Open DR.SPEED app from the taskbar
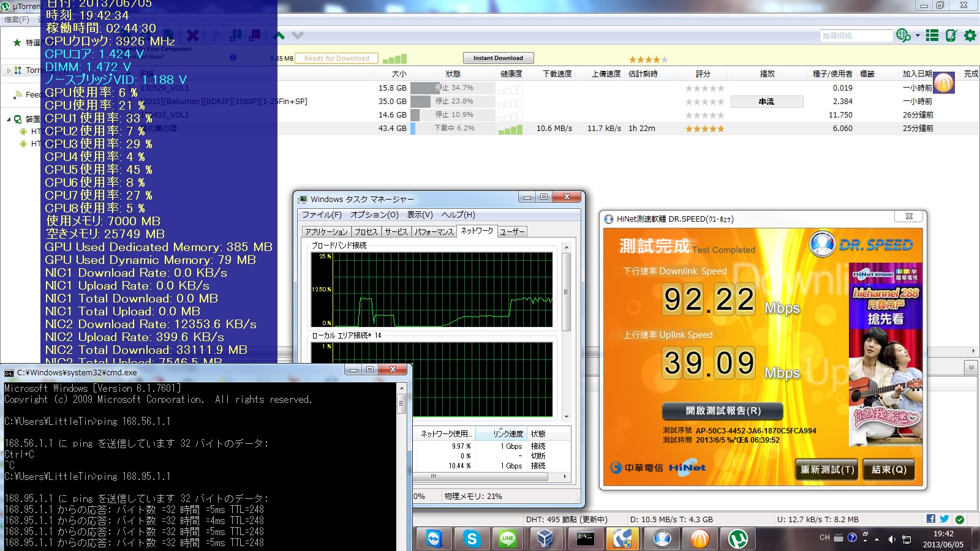The height and width of the screenshot is (551, 980). pos(662,539)
